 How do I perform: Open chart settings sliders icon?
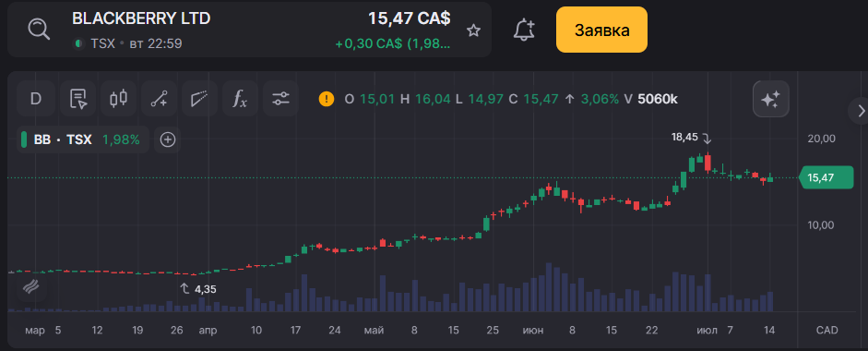click(281, 99)
